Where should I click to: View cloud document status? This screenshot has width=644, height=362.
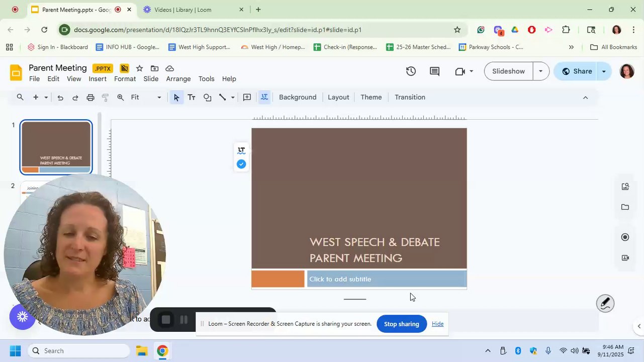[x=170, y=68]
